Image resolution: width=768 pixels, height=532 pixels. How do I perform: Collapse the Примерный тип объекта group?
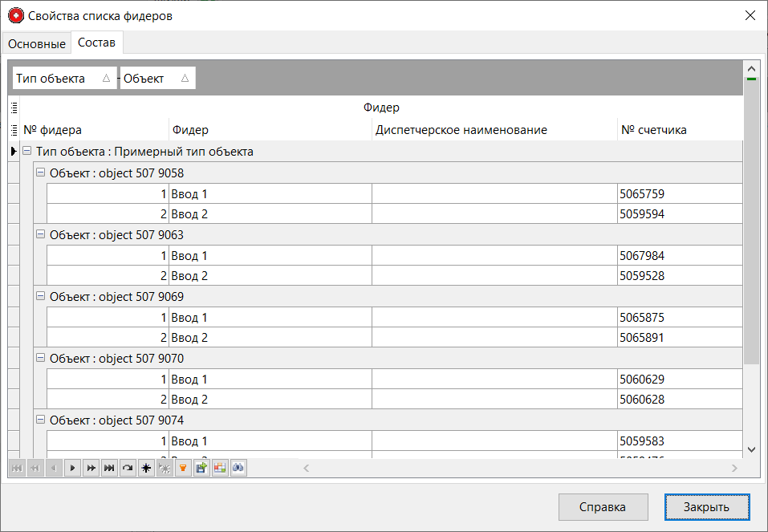click(x=26, y=151)
